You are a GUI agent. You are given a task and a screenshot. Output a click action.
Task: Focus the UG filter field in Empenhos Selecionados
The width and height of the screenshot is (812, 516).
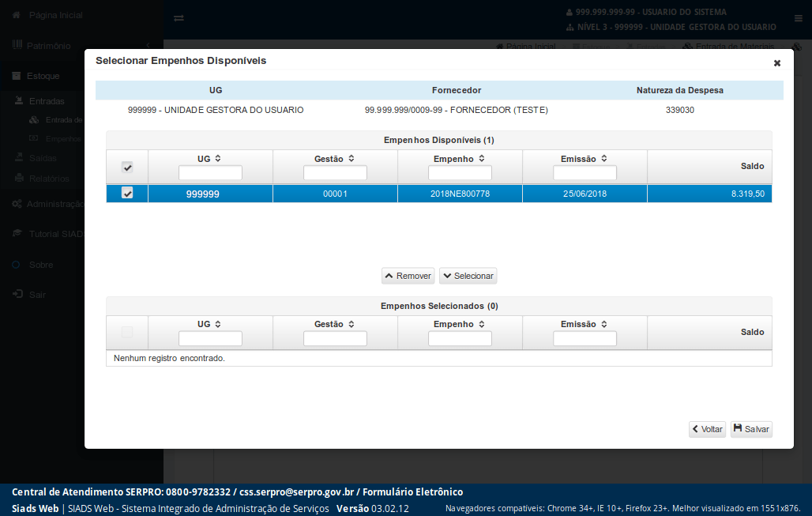210,339
